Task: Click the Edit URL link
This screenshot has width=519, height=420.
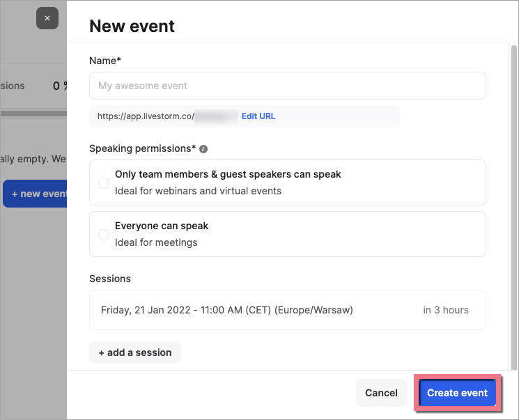Action: [258, 116]
